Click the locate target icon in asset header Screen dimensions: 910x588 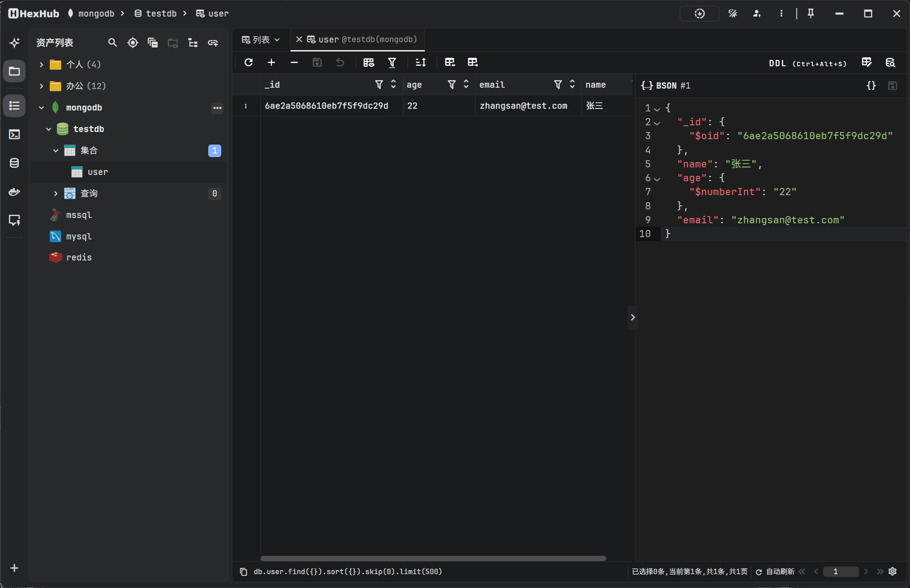point(133,43)
